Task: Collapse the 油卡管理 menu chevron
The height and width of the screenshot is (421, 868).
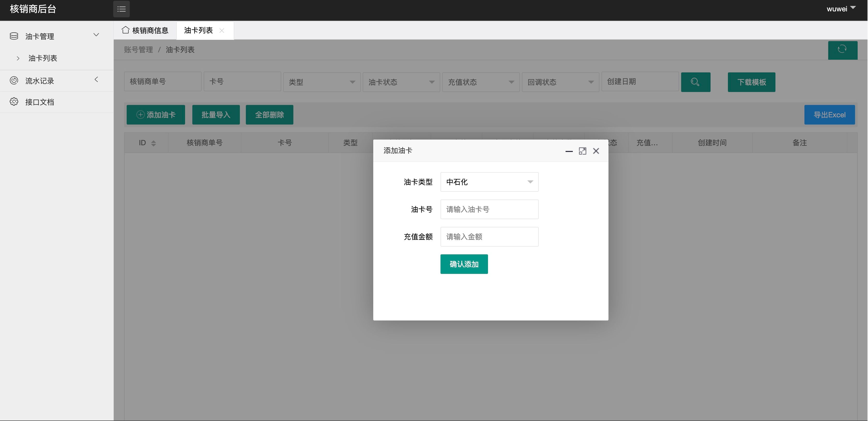Action: (96, 35)
